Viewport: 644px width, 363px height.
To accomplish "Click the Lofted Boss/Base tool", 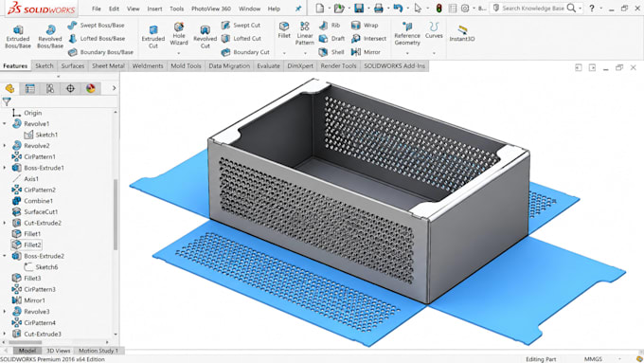I will point(96,38).
